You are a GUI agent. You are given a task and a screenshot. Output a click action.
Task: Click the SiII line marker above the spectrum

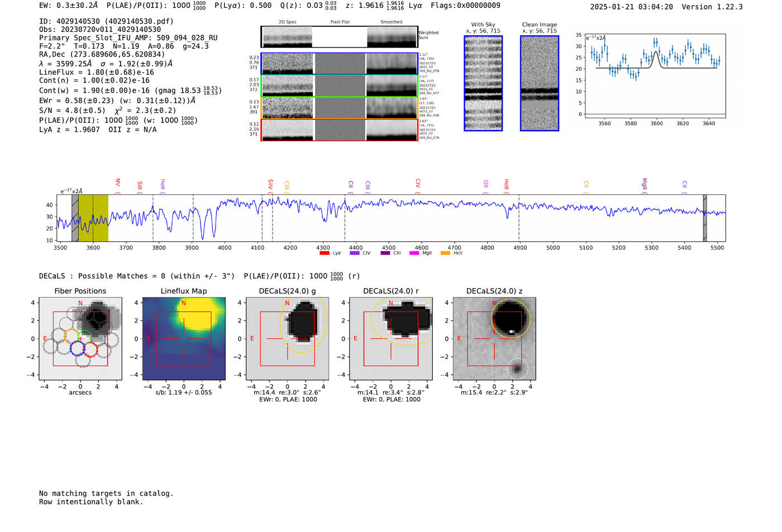coord(140,186)
